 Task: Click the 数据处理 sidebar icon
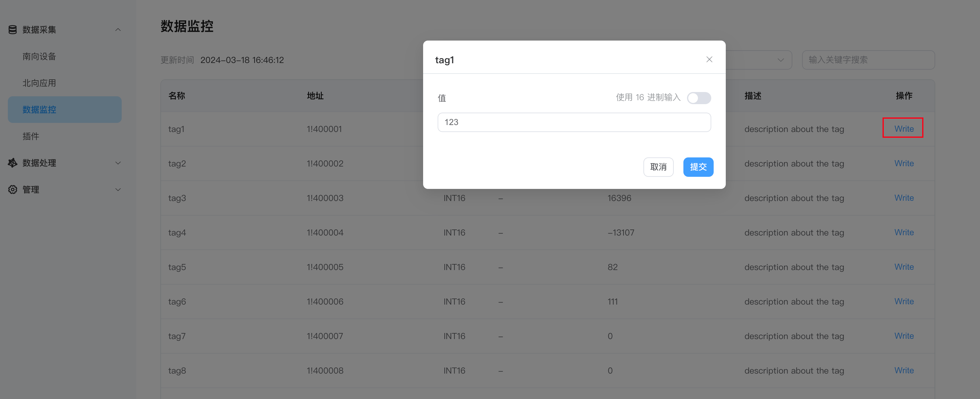tap(12, 163)
